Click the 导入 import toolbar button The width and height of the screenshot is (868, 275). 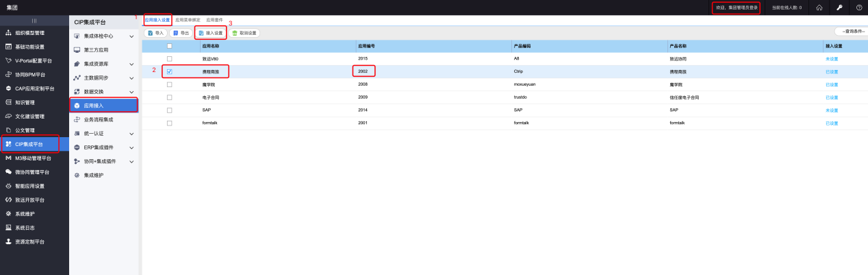point(155,33)
